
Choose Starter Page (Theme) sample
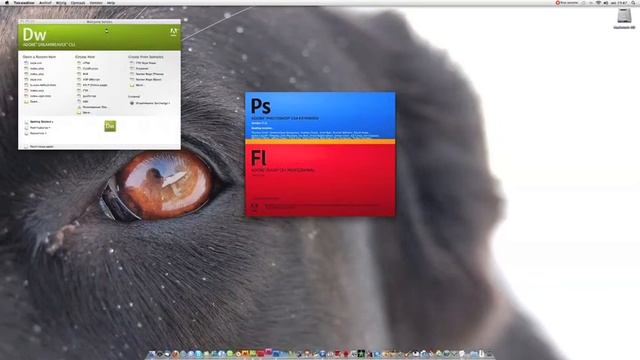tap(149, 74)
